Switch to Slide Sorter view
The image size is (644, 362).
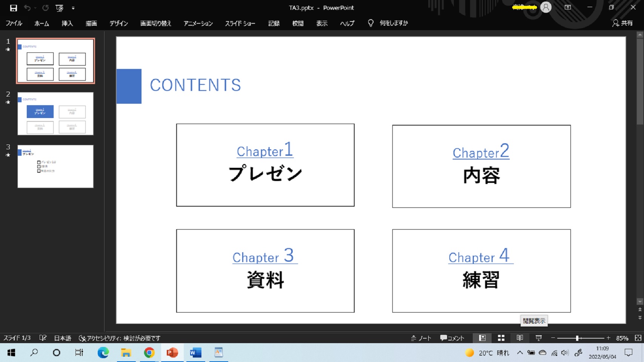coord(501,338)
